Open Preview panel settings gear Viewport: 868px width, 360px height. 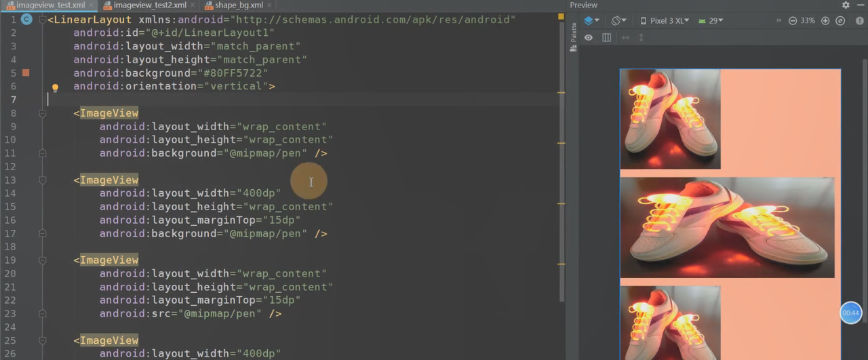[846, 5]
